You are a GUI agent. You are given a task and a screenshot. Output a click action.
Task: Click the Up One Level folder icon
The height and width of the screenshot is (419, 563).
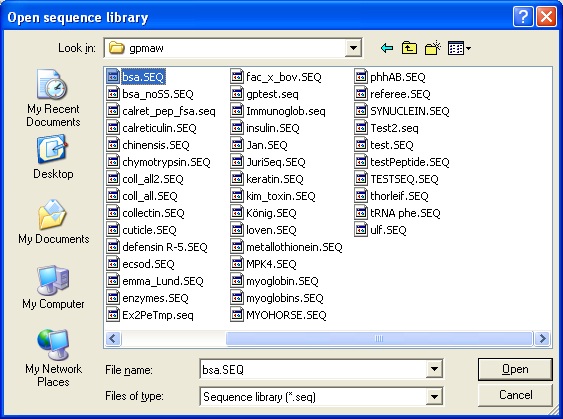click(x=409, y=48)
